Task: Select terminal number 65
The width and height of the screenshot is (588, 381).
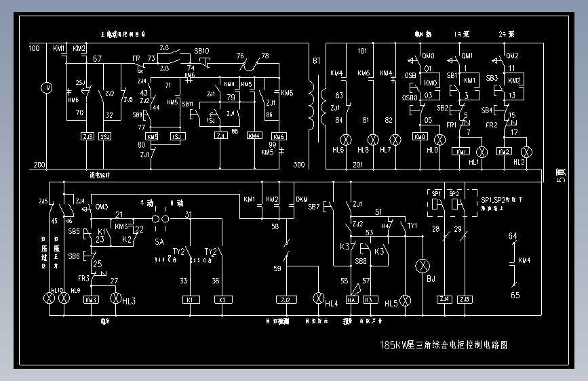Action: 515,296
